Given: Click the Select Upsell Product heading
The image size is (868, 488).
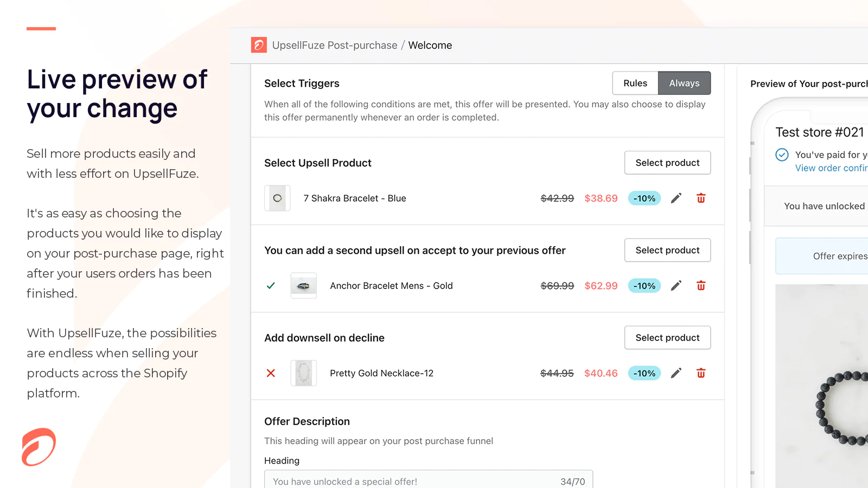Looking at the screenshot, I should pos(318,163).
